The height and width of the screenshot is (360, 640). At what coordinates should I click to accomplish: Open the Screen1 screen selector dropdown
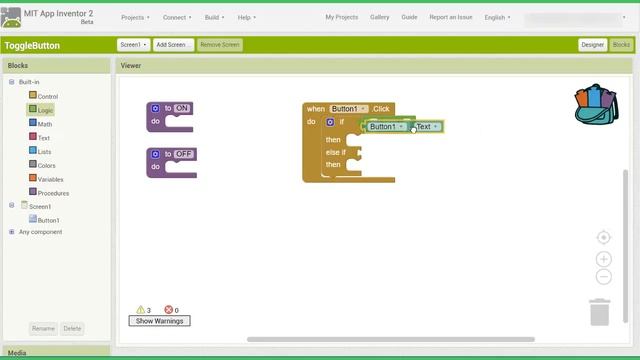click(133, 44)
